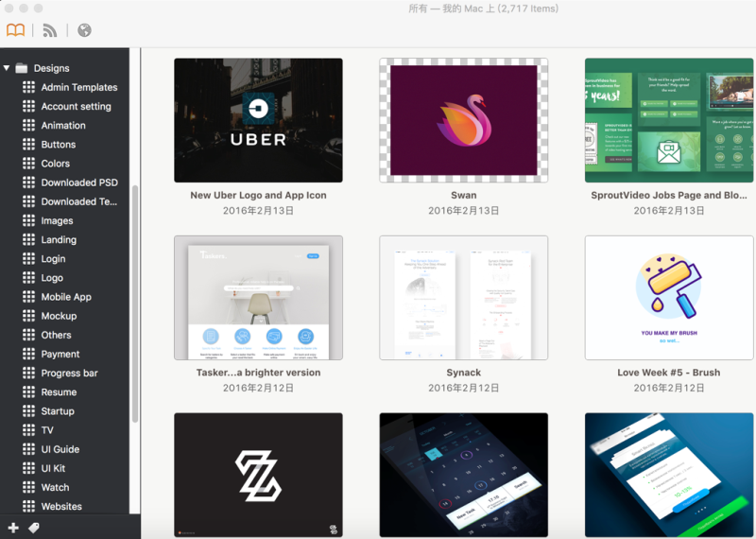Viewport: 756px width, 539px height.
Task: Open the Websites collection
Action: (61, 506)
